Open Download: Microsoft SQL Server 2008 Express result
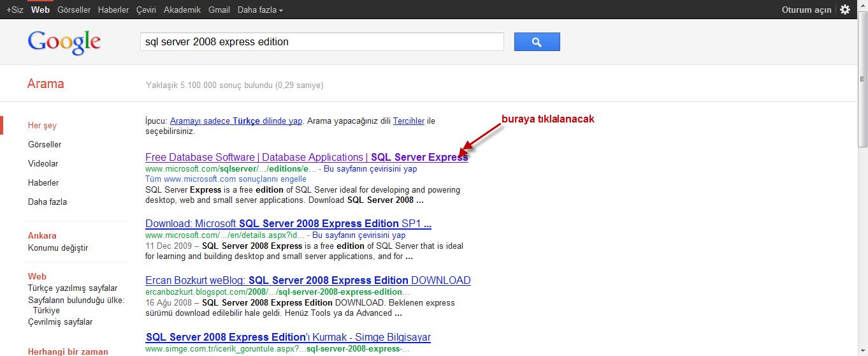Screen dimensions: 868x356 (289, 224)
